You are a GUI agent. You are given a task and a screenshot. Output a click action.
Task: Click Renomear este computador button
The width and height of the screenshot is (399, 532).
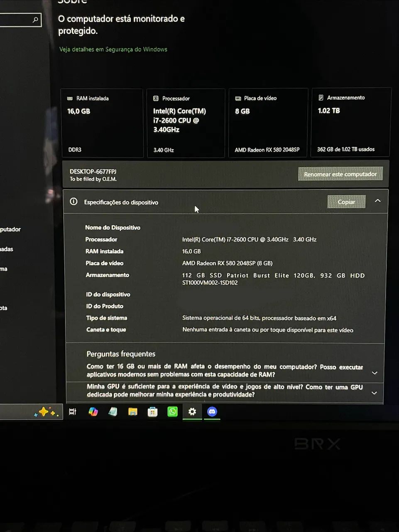[340, 174]
